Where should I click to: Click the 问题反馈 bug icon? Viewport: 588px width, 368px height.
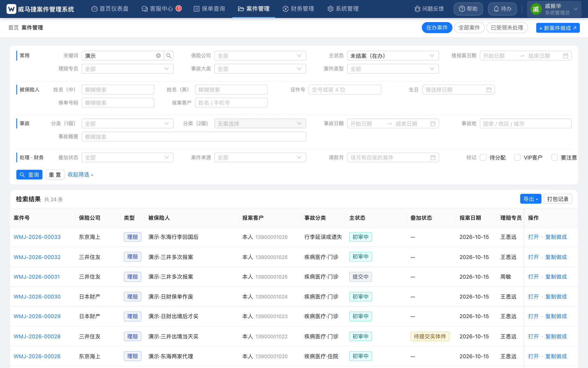[417, 9]
